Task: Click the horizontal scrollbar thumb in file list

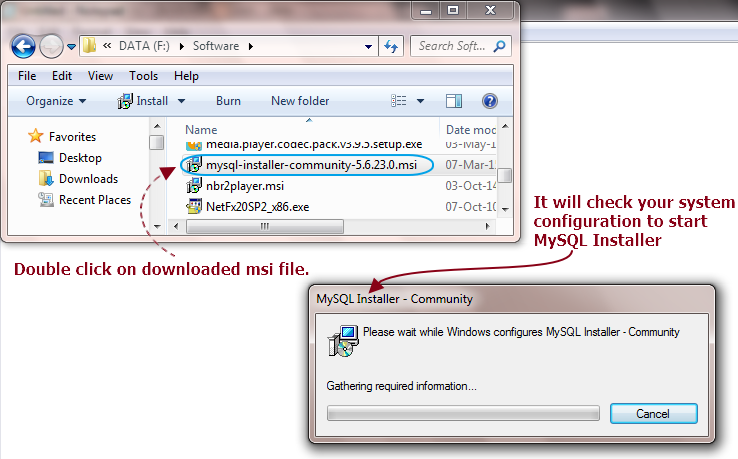Action: tap(265, 226)
